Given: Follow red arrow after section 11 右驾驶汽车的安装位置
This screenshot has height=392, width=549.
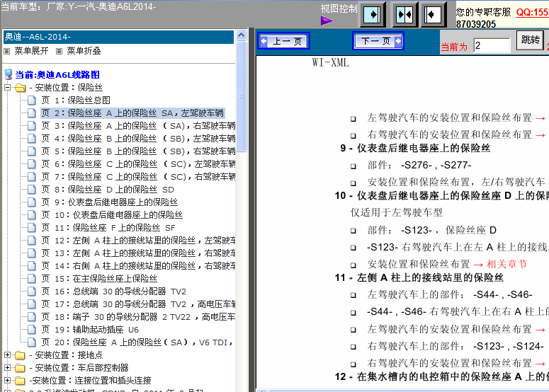Looking at the screenshot, I should point(540,364).
